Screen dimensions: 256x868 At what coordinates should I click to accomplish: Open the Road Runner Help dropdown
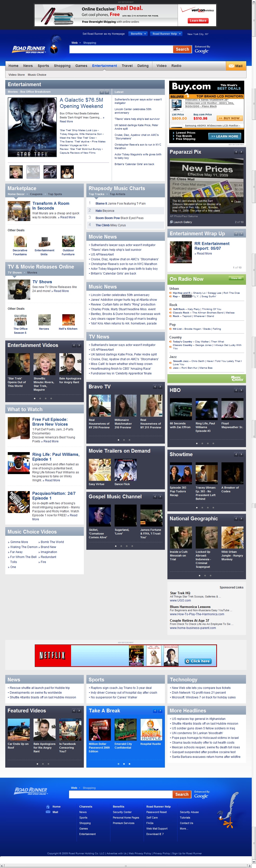(x=166, y=34)
